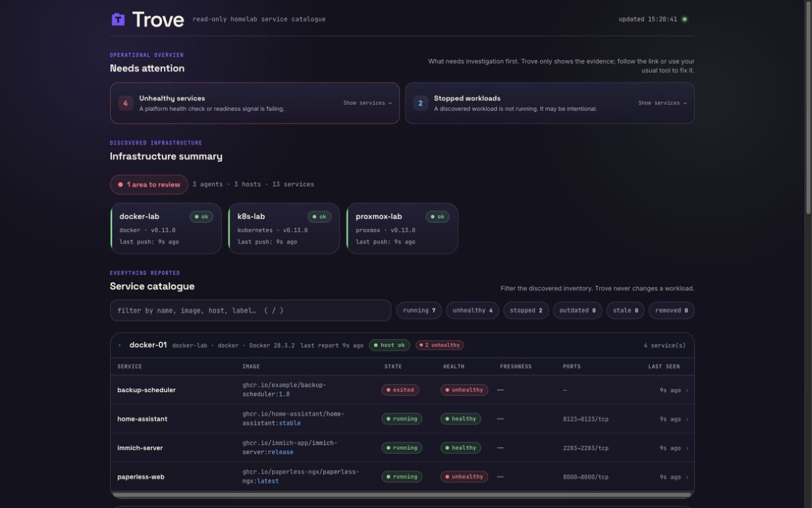
Task: Click the running state badge for paperless-web
Action: click(402, 477)
